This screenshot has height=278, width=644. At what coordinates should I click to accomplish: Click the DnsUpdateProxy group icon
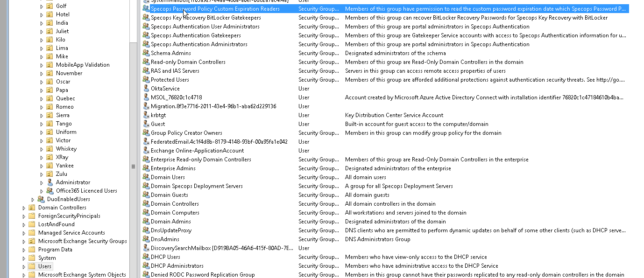(146, 230)
